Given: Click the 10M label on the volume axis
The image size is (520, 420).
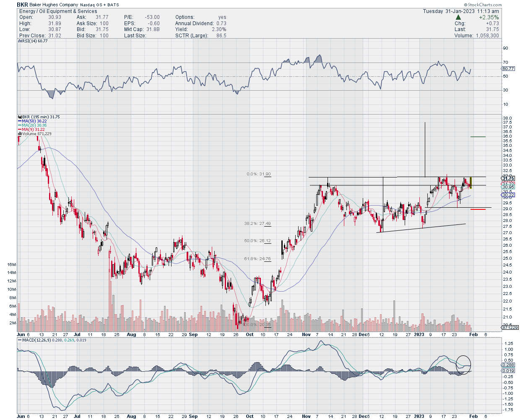Looking at the screenshot, I should click(x=11, y=290).
